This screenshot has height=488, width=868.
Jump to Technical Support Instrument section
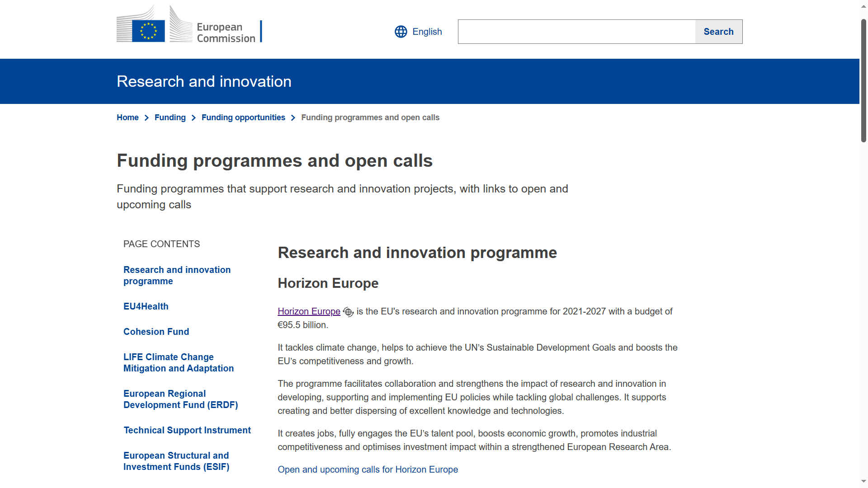coord(187,430)
